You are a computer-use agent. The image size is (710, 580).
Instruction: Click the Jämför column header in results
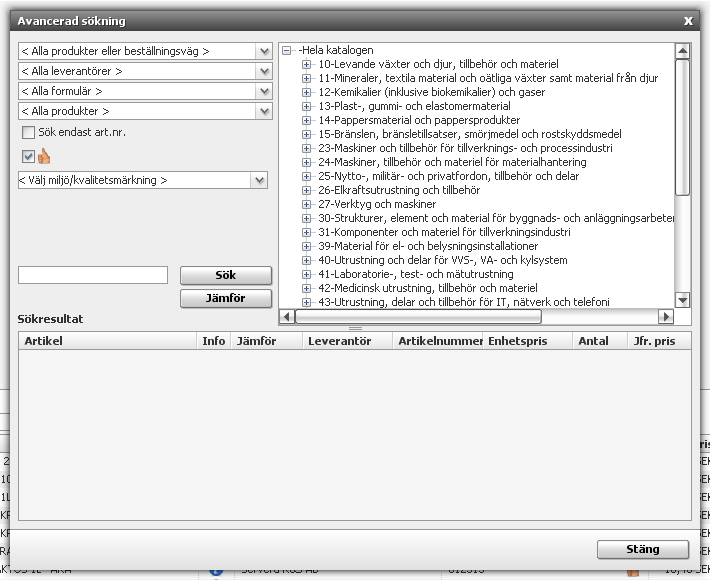266,341
